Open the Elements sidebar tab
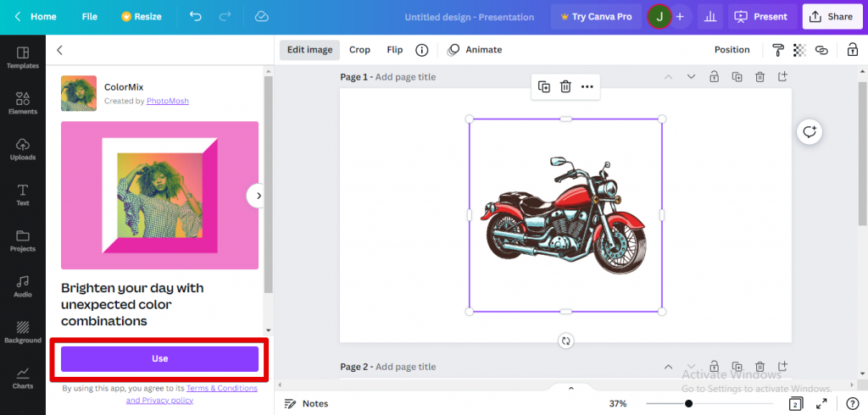This screenshot has width=868, height=415. coord(23,104)
